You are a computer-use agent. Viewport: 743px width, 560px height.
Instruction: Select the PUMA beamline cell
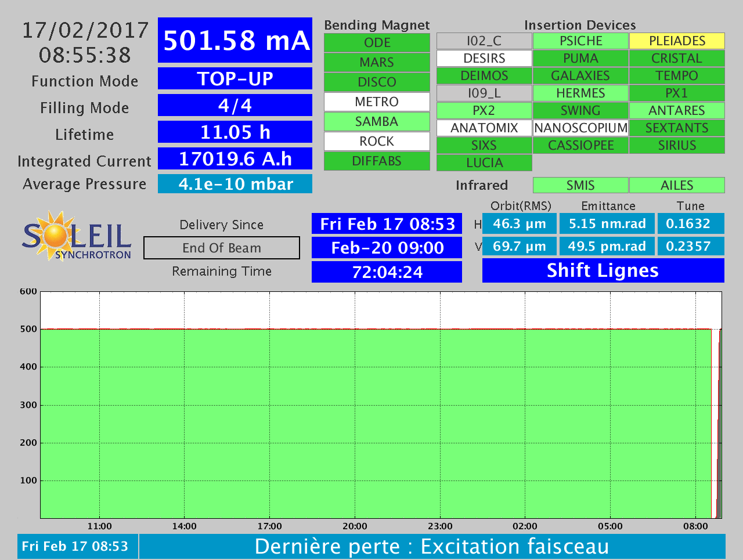[580, 59]
